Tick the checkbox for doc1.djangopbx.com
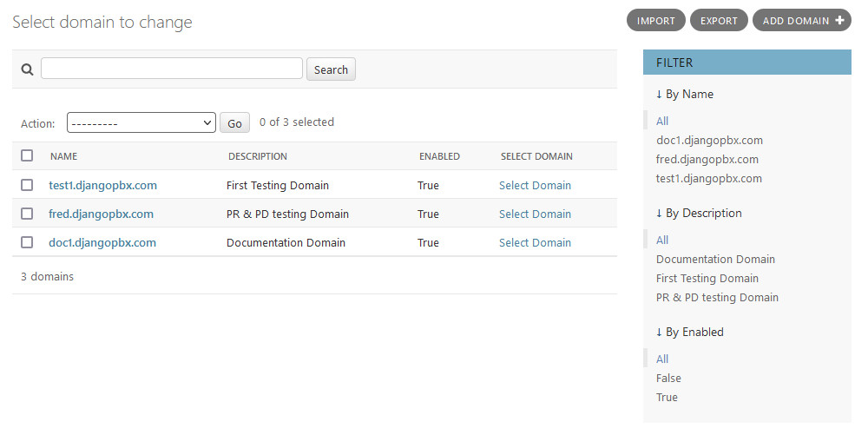This screenshot has width=868, height=435. (27, 242)
